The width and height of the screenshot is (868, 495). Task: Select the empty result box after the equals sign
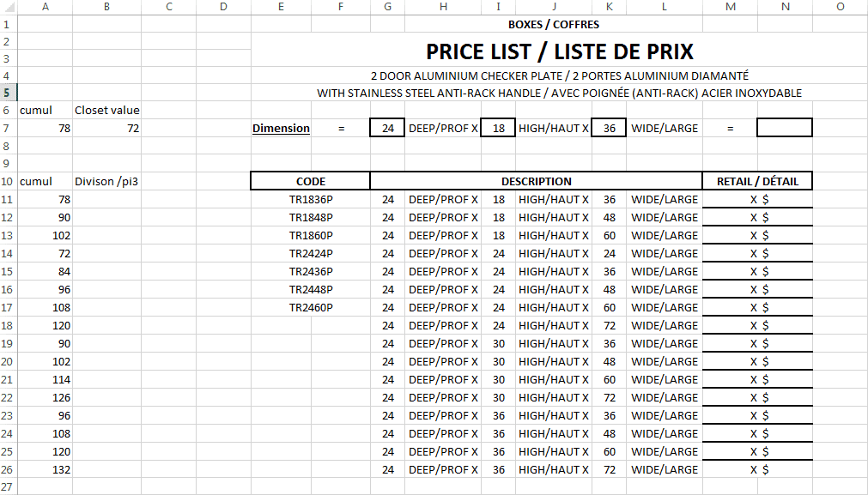point(784,128)
